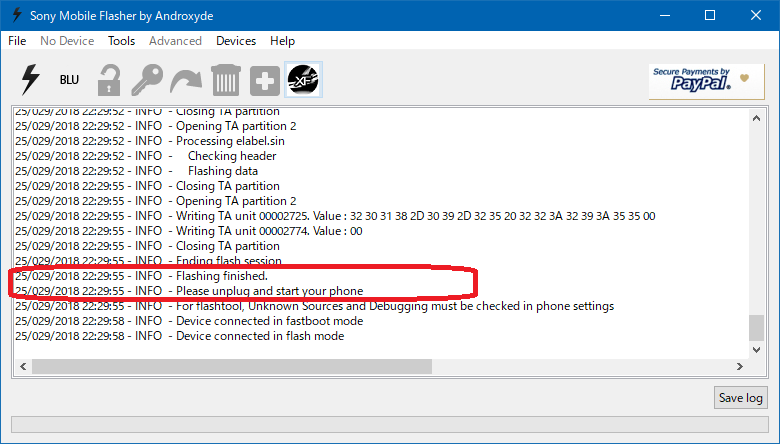Click 'Device connected in flash mode' log line
The image size is (780, 444).
click(x=180, y=336)
